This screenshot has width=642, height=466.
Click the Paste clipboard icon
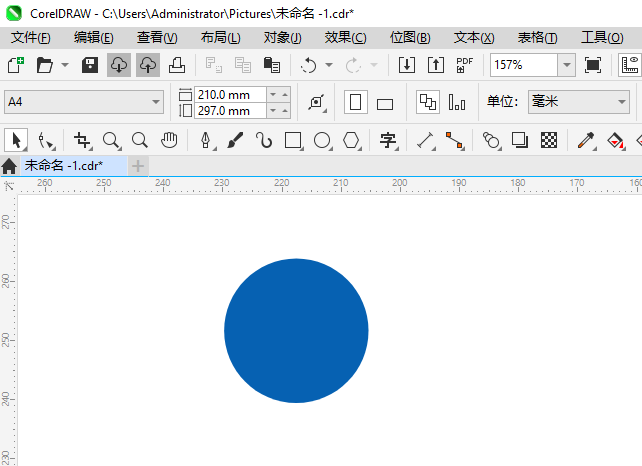point(271,65)
